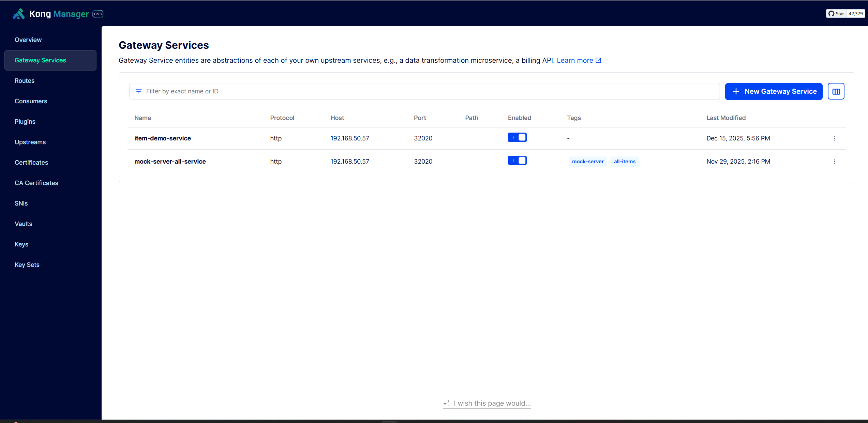Go to Plugins in the sidebar
The image size is (868, 423).
click(25, 122)
